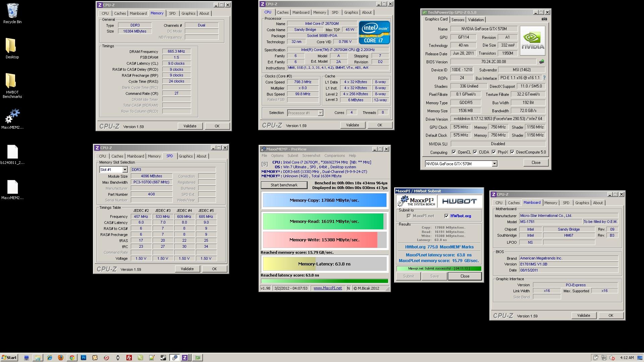This screenshot has width=644, height=362.
Task: Launch Firefox from the taskbar
Action: (x=61, y=358)
